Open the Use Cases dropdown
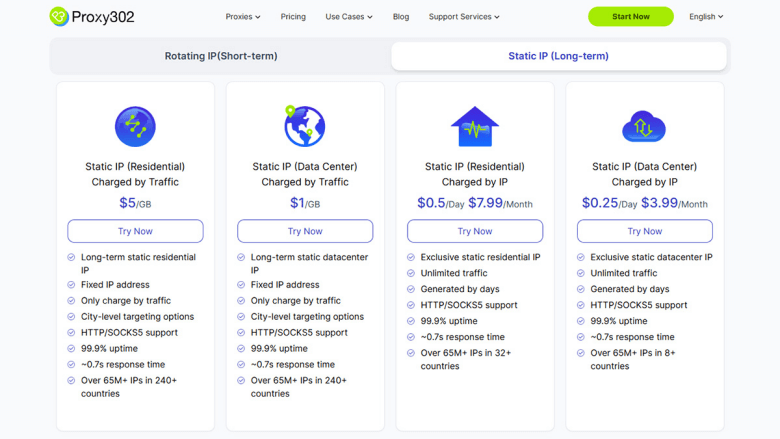The width and height of the screenshot is (780, 439). pos(348,17)
